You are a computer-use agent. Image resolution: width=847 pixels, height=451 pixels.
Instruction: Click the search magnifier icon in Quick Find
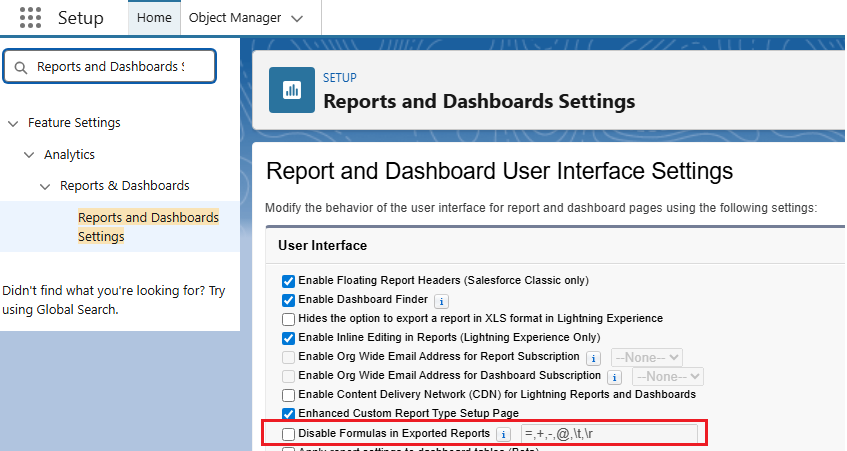21,68
